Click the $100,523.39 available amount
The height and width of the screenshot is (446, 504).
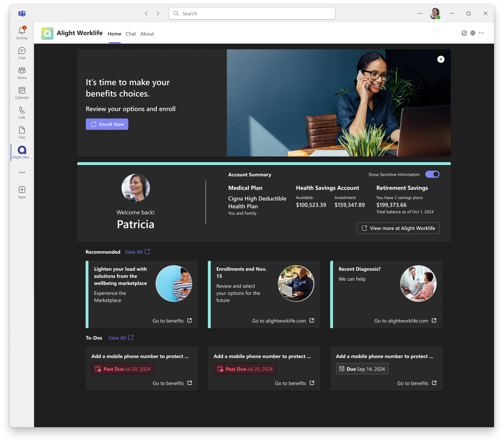point(311,205)
